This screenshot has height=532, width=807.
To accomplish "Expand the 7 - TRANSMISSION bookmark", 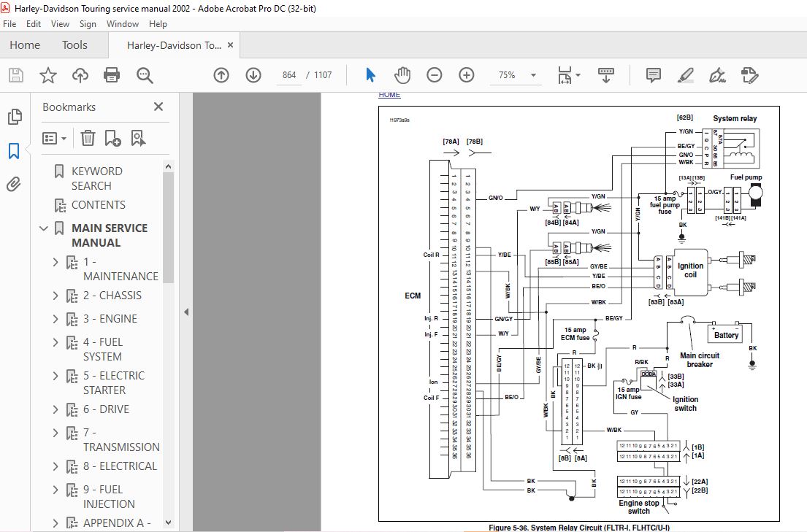I will click(56, 433).
